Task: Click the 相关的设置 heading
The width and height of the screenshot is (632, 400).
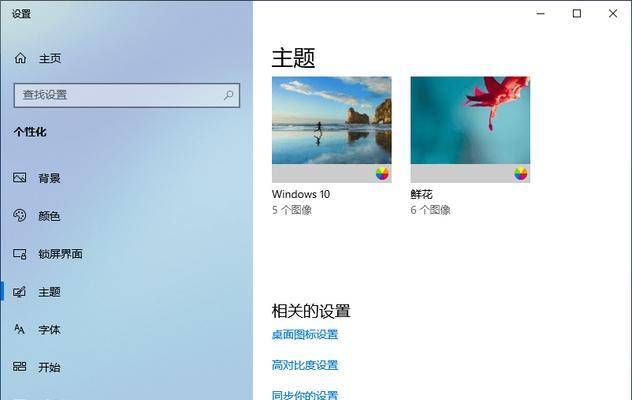Action: (311, 311)
